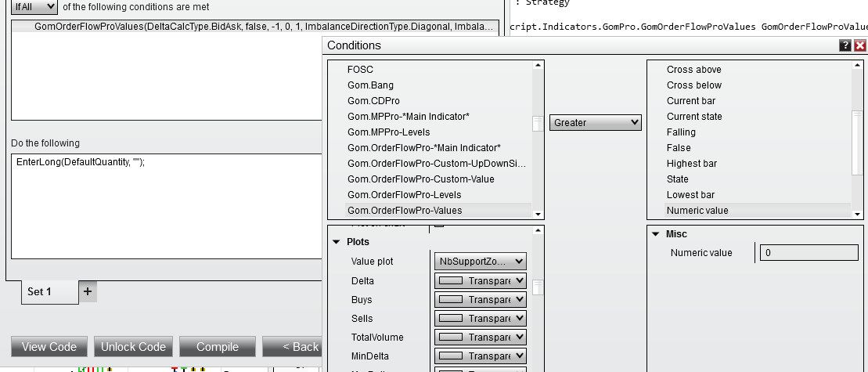Open the Greater comparison operator dropdown
Screen dimensions: 868x372
595,123
